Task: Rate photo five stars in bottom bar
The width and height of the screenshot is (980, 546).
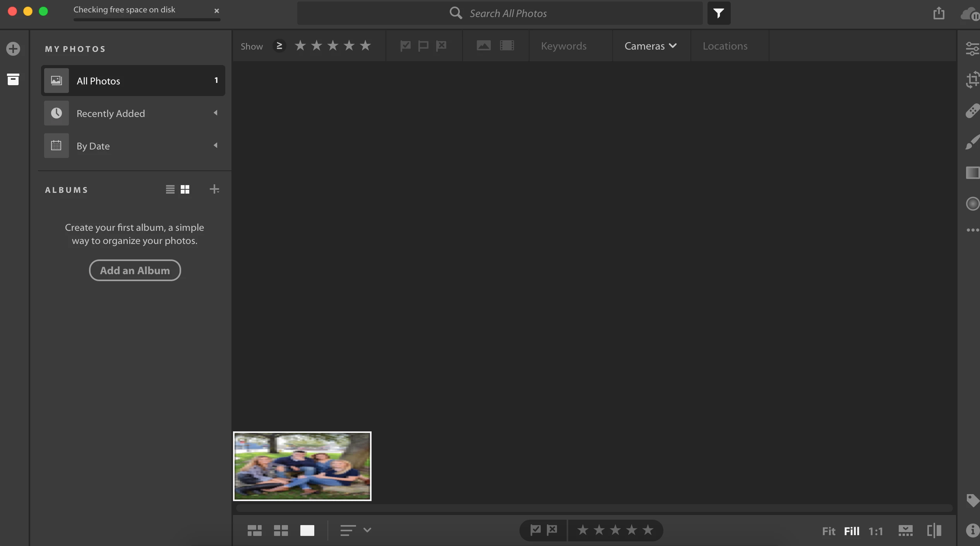Action: coord(648,530)
